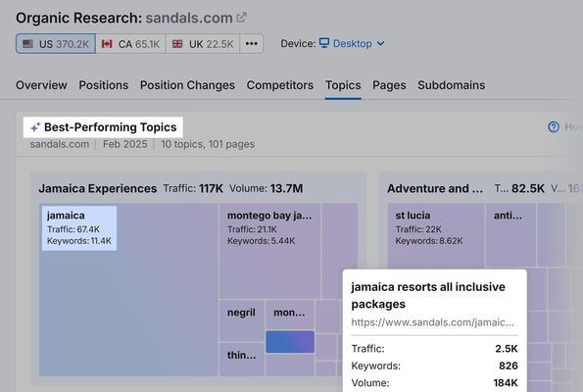Screen dimensions: 583x392
Task: Open the sandals.com/jamaic... tooltip URL
Action: click(433, 322)
